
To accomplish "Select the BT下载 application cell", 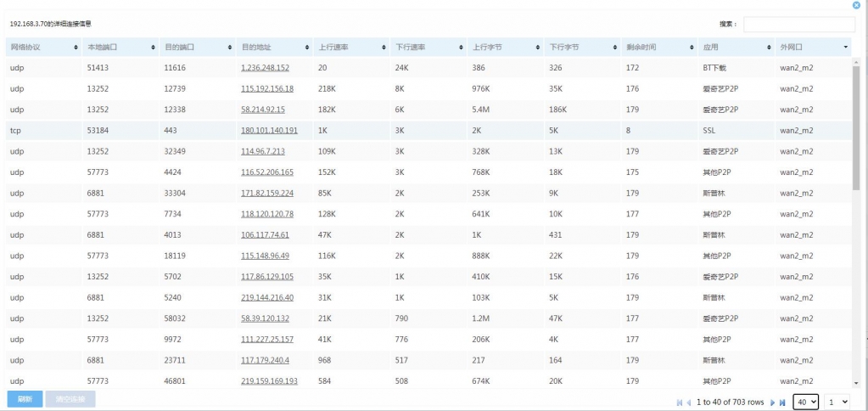I will point(736,68).
